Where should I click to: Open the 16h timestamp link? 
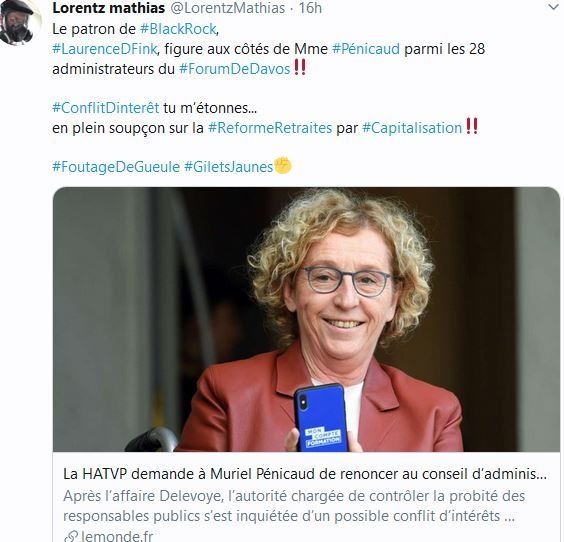tap(310, 8)
